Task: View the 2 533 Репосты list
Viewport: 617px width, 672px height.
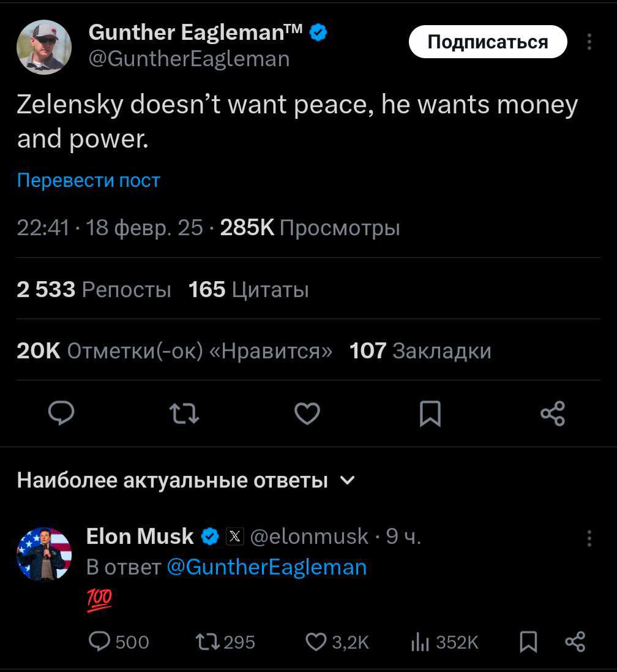Action: point(94,289)
